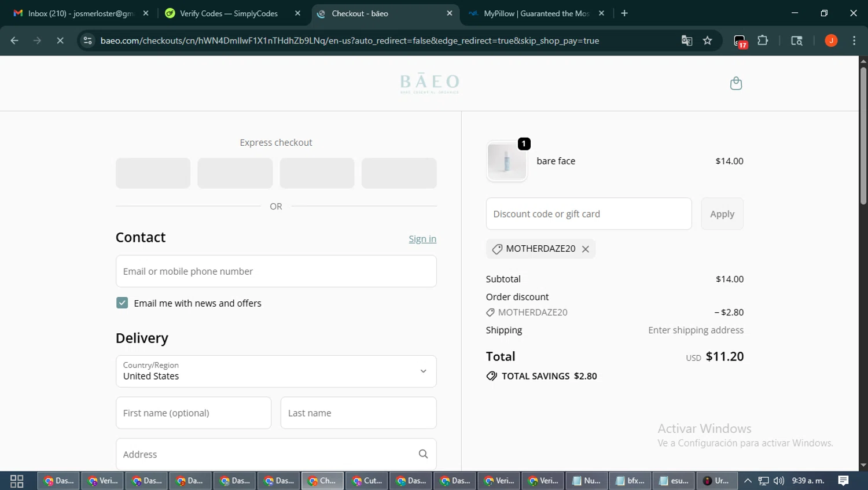Click the address field search magnifier
The height and width of the screenshot is (490, 868).
point(423,454)
